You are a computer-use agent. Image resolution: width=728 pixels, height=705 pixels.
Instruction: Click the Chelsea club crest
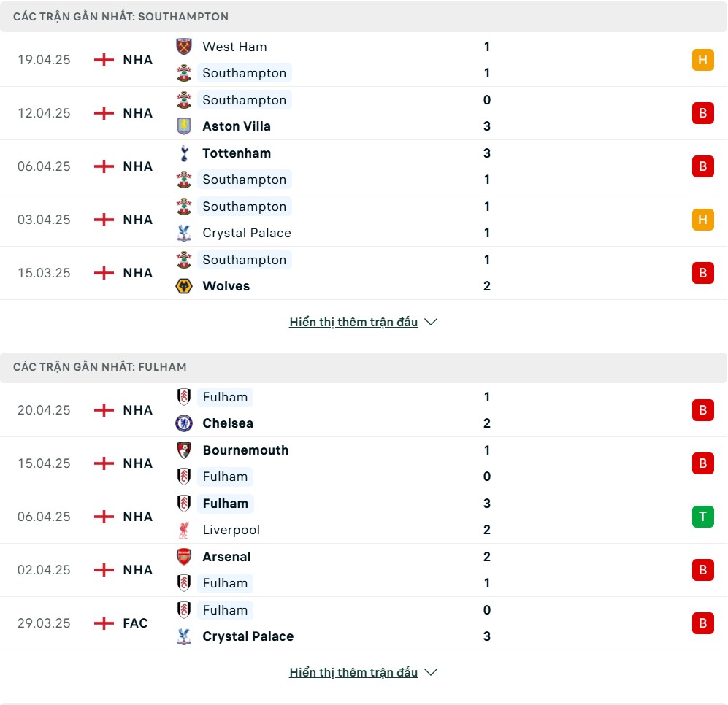pos(184,423)
